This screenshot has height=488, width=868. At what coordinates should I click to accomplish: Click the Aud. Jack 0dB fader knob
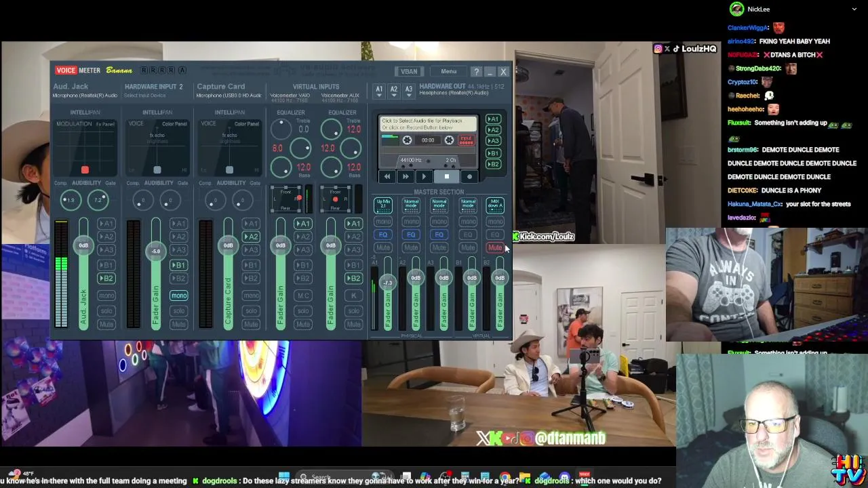tap(83, 245)
